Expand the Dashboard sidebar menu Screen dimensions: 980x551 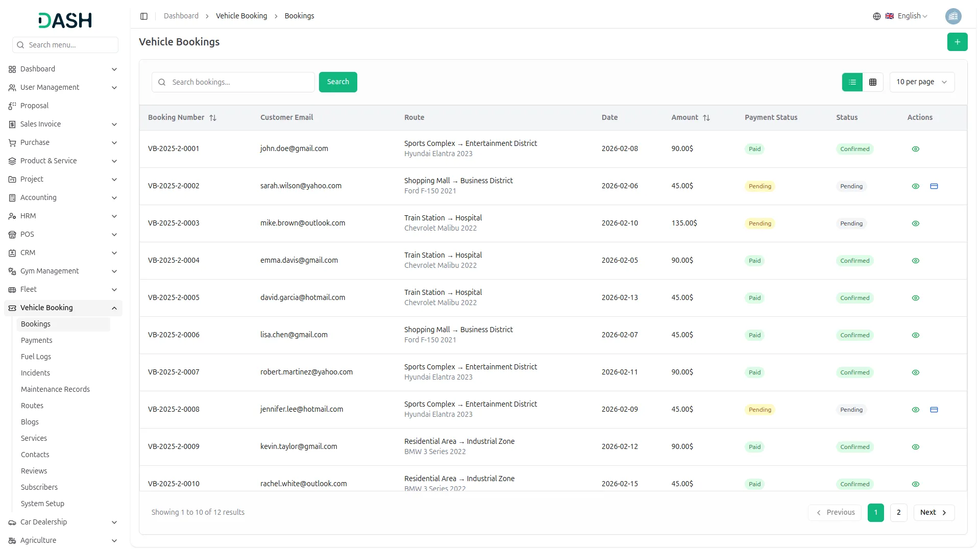click(x=63, y=69)
